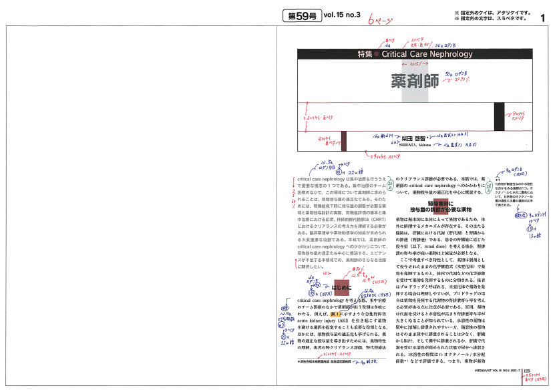Viewport: 559px width, 392px height.
Task: Click the large 薬剤師 title text
Action: 415,81
